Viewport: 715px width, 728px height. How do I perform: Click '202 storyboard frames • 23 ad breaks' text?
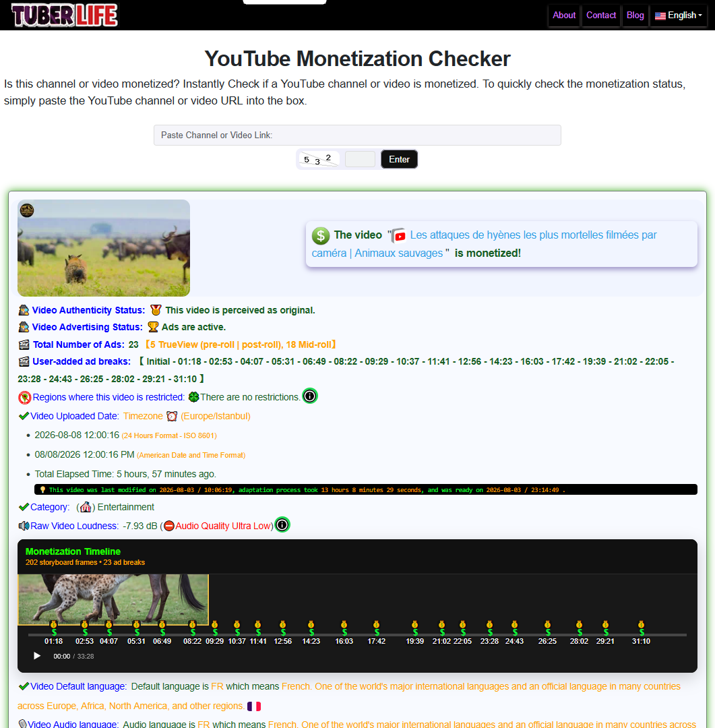point(85,562)
